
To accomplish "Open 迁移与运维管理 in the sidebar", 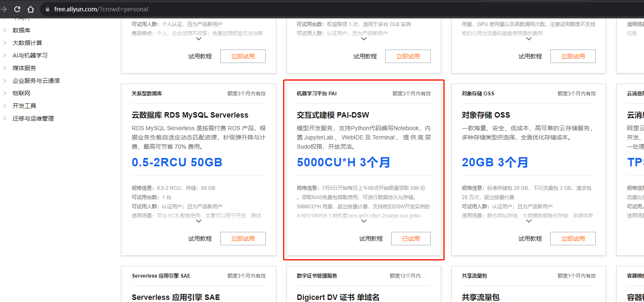I will (33, 118).
